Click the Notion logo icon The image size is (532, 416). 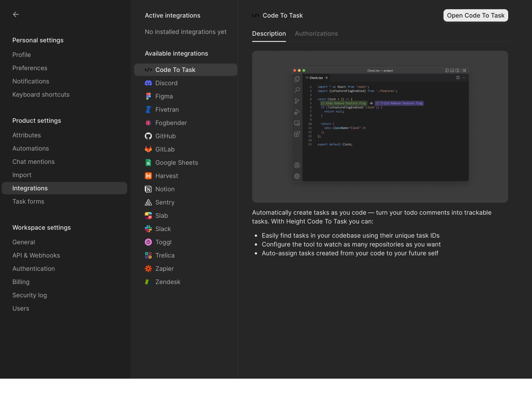click(x=148, y=189)
